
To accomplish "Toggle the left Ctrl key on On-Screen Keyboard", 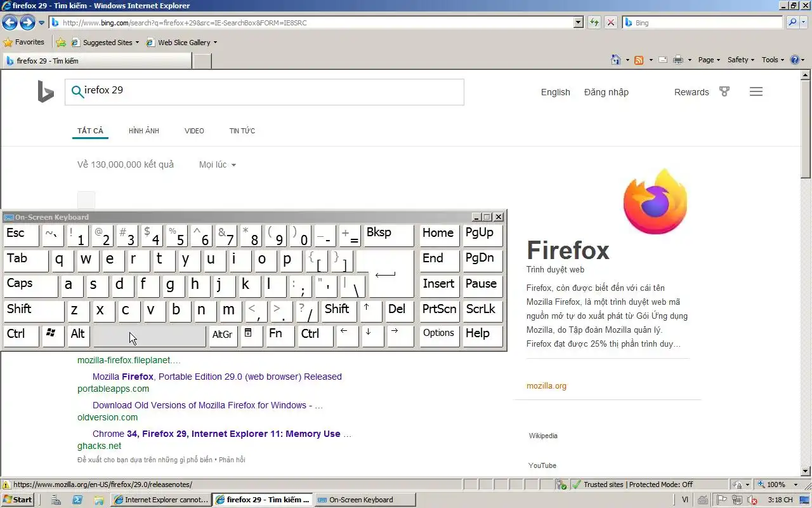I will 21,335.
